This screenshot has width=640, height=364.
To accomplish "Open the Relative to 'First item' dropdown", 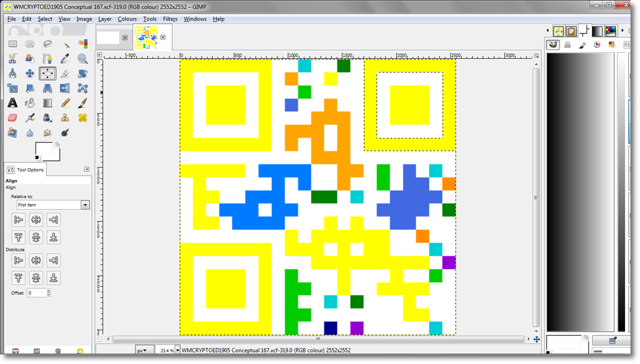I will (x=53, y=205).
